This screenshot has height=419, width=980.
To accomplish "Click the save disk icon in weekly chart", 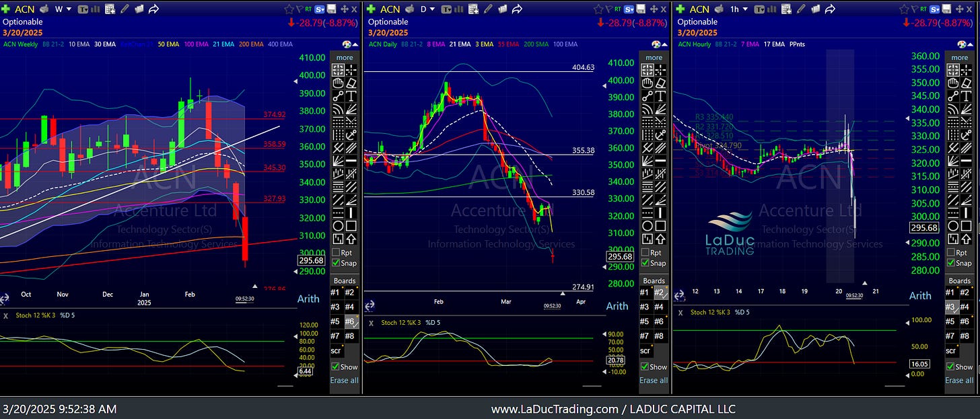I will click(x=331, y=9).
